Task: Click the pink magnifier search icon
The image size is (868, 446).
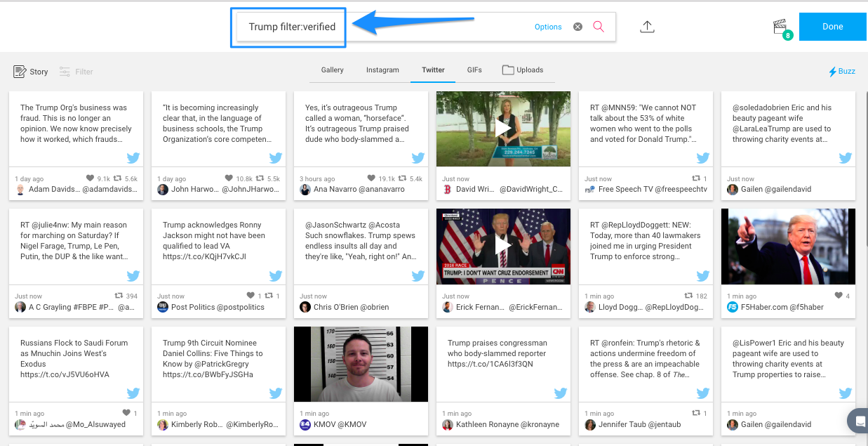Action: 599,27
